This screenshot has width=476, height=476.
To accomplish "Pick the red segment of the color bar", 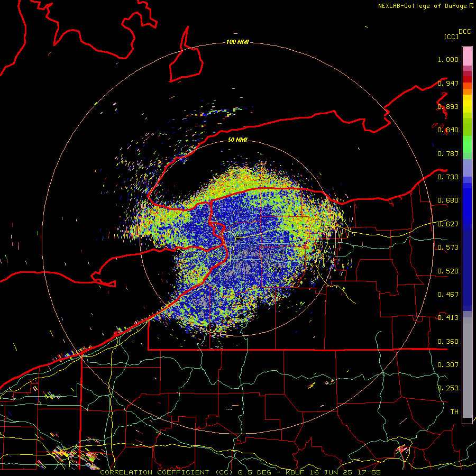I will tap(467, 79).
